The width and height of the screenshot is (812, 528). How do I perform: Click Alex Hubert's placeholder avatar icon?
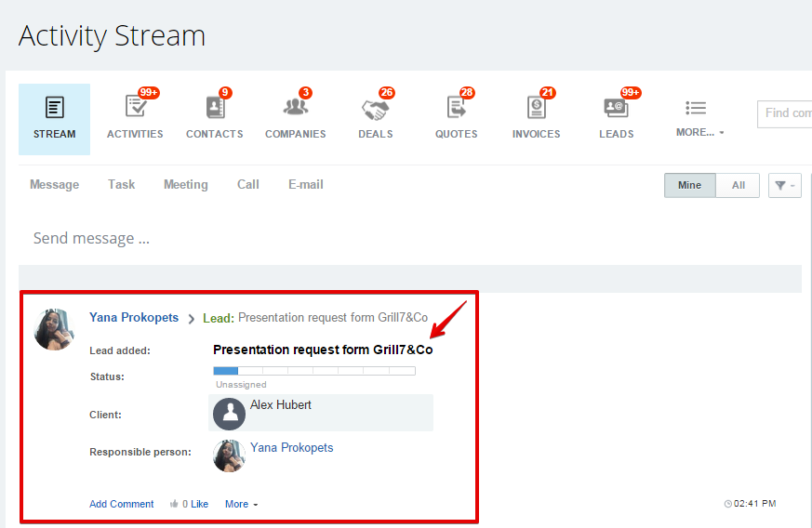pos(229,414)
